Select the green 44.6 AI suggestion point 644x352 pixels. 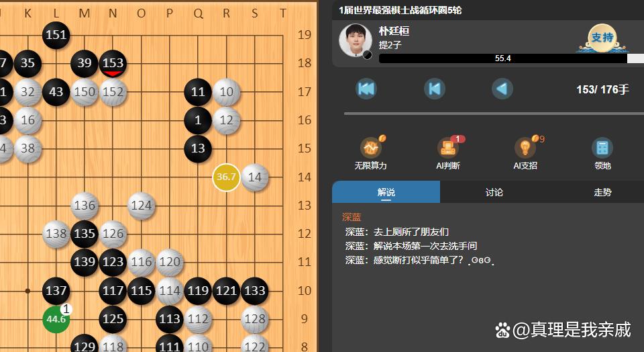tap(56, 318)
